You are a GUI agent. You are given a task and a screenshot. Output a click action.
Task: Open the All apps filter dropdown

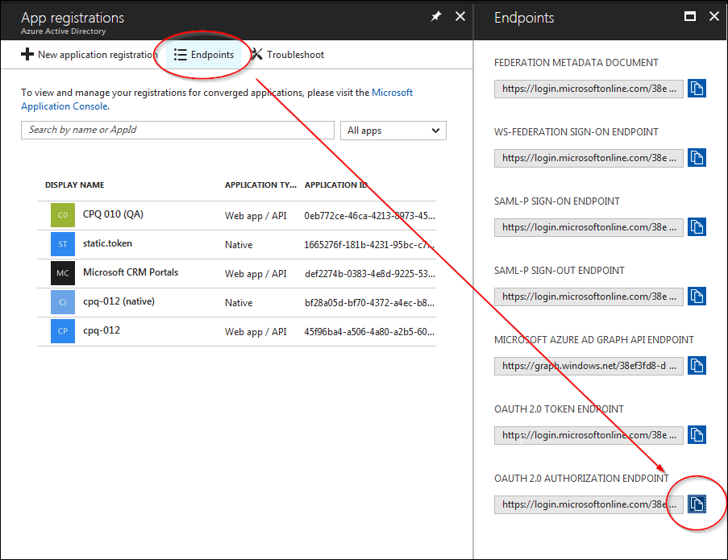[393, 131]
